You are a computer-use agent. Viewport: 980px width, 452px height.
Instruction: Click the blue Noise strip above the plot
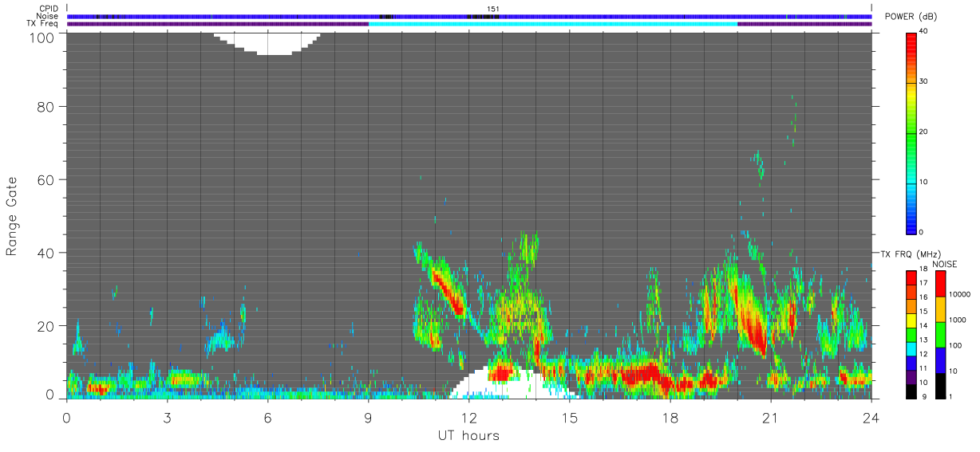(x=469, y=16)
